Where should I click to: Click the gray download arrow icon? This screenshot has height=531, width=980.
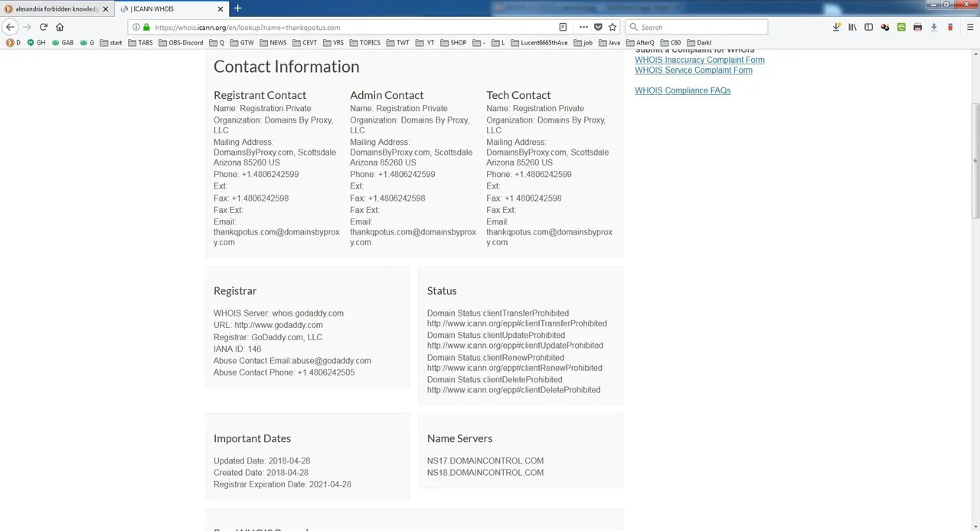pos(933,27)
